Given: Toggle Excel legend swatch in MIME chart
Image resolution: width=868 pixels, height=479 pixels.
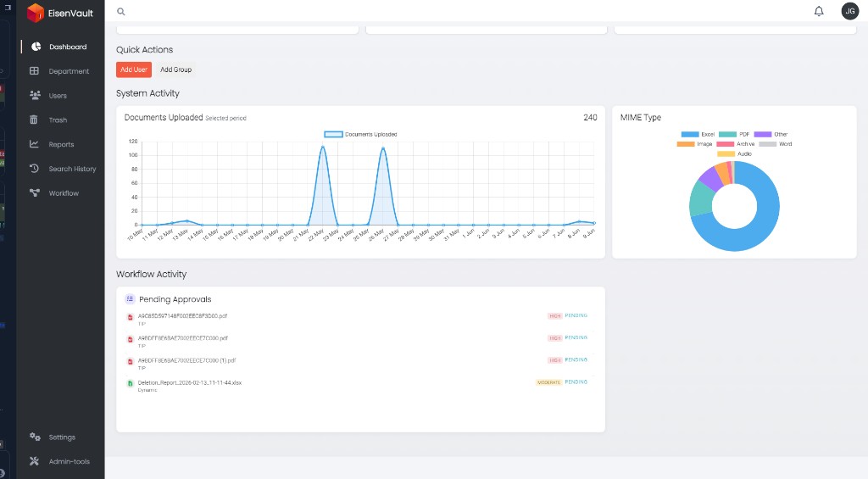Looking at the screenshot, I should pos(690,134).
